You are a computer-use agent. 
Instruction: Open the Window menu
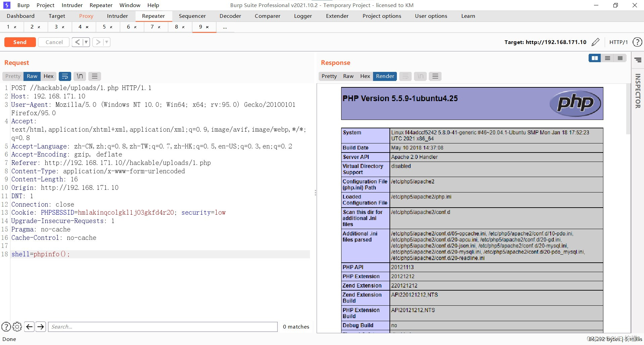(130, 5)
